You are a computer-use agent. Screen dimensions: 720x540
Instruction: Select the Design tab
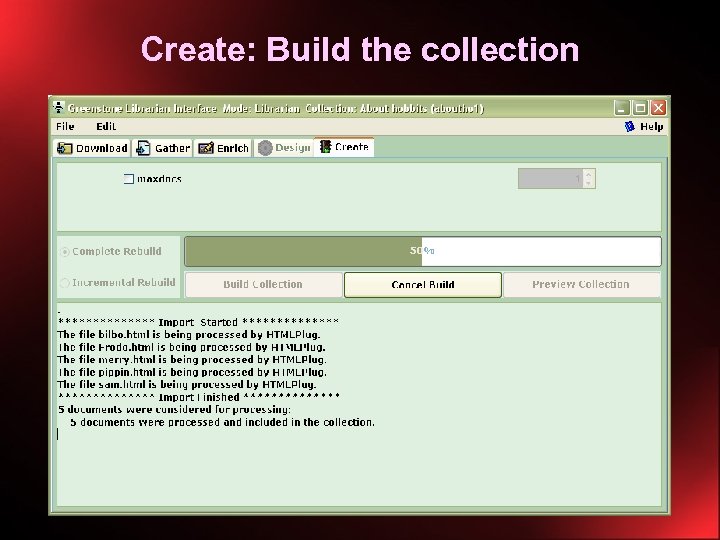click(284, 148)
